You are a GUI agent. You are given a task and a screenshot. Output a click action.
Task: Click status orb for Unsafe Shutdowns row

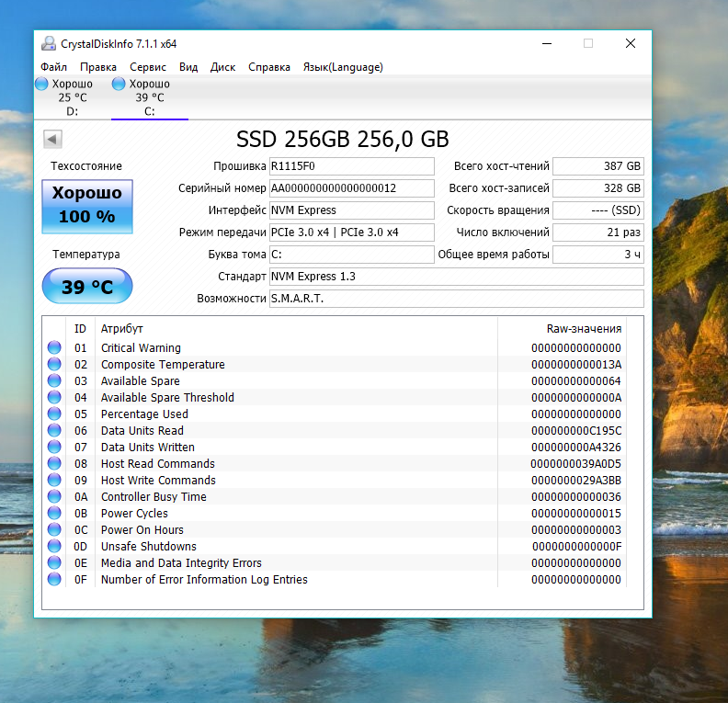[x=54, y=546]
